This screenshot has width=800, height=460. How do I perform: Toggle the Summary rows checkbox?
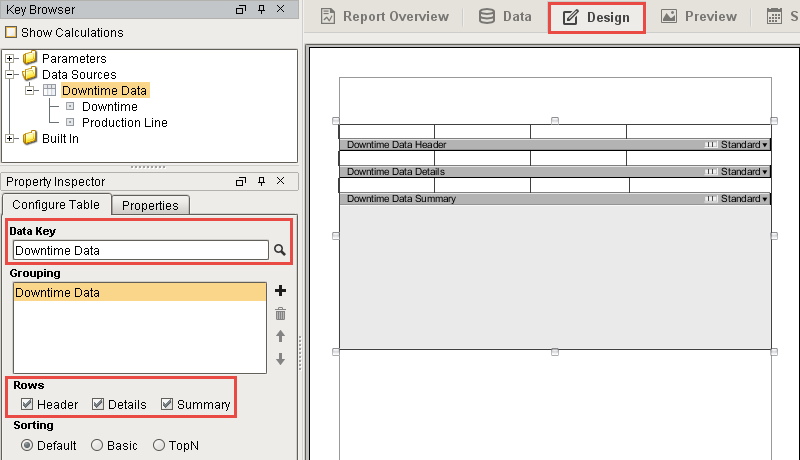pyautogui.click(x=167, y=404)
